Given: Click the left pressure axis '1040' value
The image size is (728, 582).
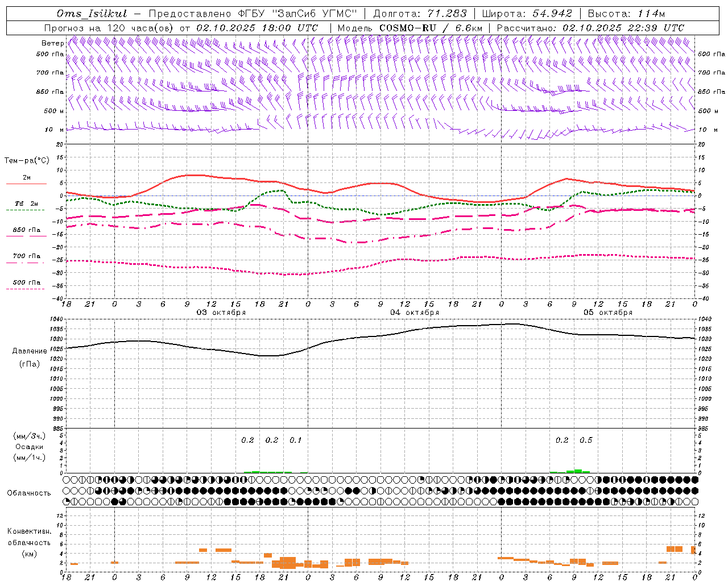Looking at the screenshot, I should click(57, 319).
